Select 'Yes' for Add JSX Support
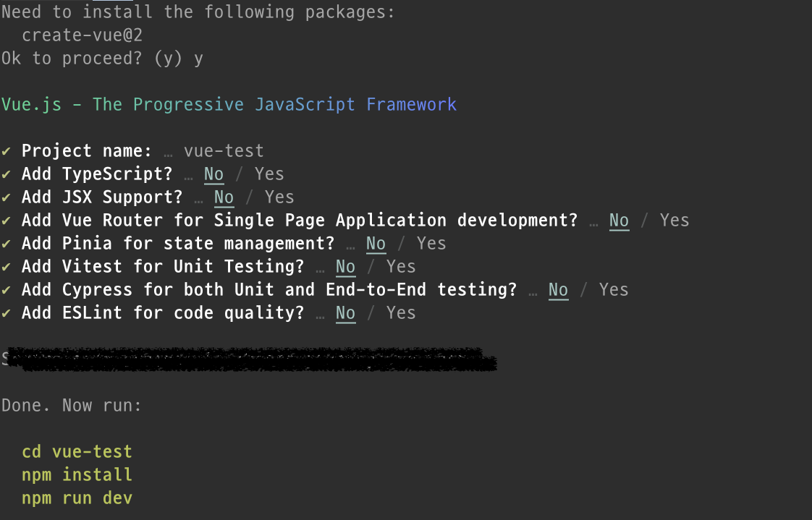 click(x=279, y=197)
